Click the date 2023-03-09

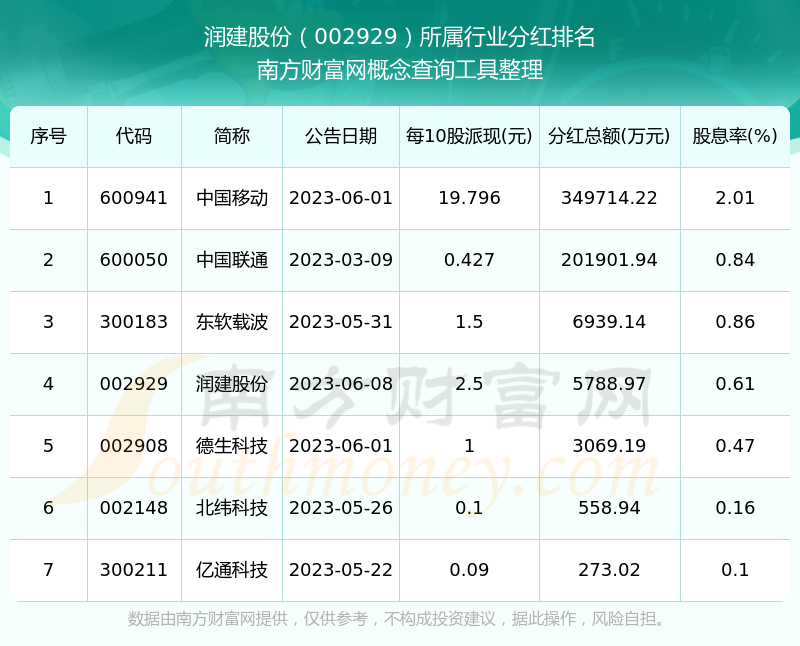[341, 260]
